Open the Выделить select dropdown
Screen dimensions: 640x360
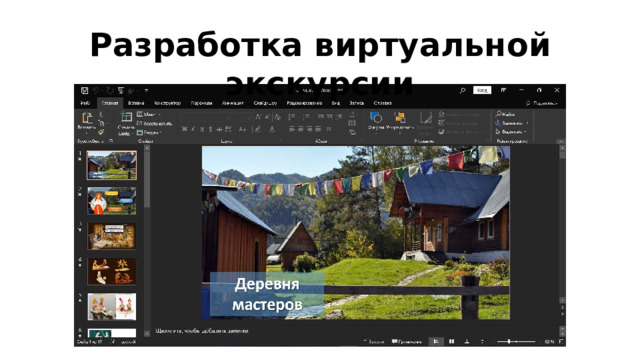coord(511,132)
